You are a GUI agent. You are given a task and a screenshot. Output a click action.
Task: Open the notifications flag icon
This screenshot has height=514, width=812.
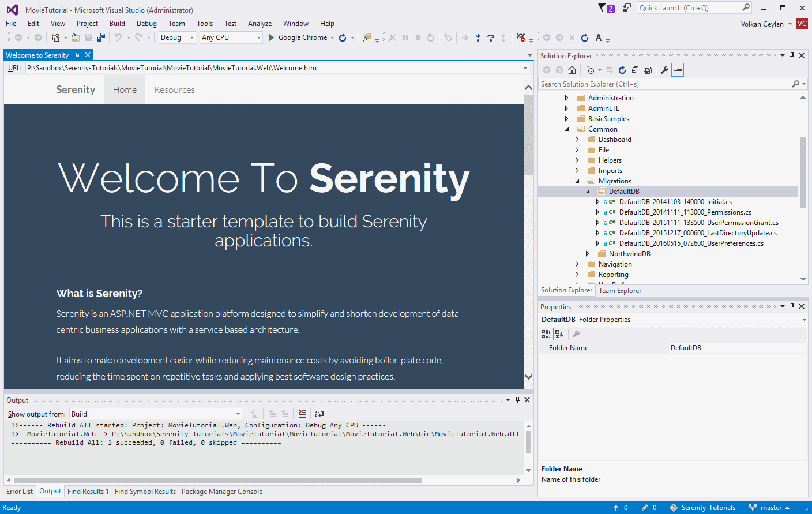point(603,8)
